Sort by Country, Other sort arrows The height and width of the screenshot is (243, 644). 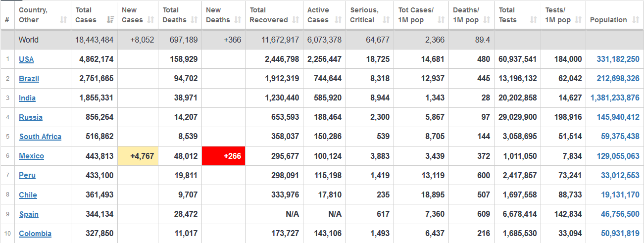tap(63, 20)
